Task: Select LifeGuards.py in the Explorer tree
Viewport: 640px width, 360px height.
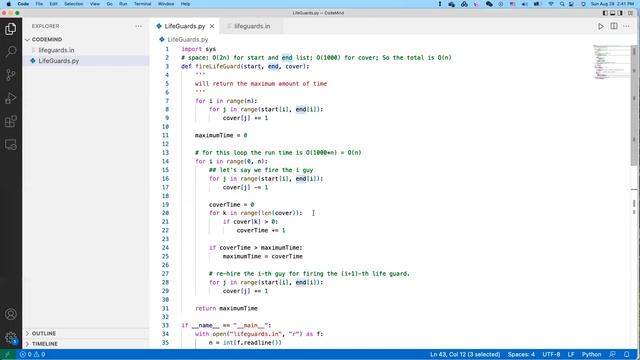Action: coord(86,61)
